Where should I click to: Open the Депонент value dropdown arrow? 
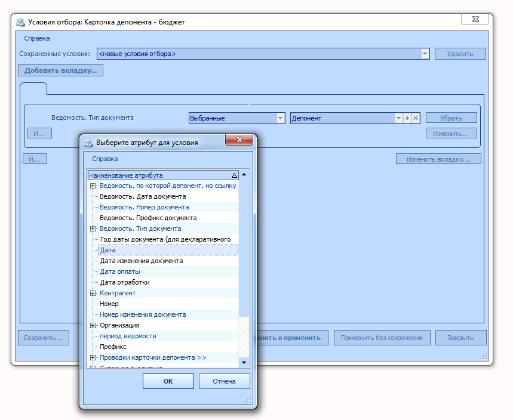[x=398, y=118]
